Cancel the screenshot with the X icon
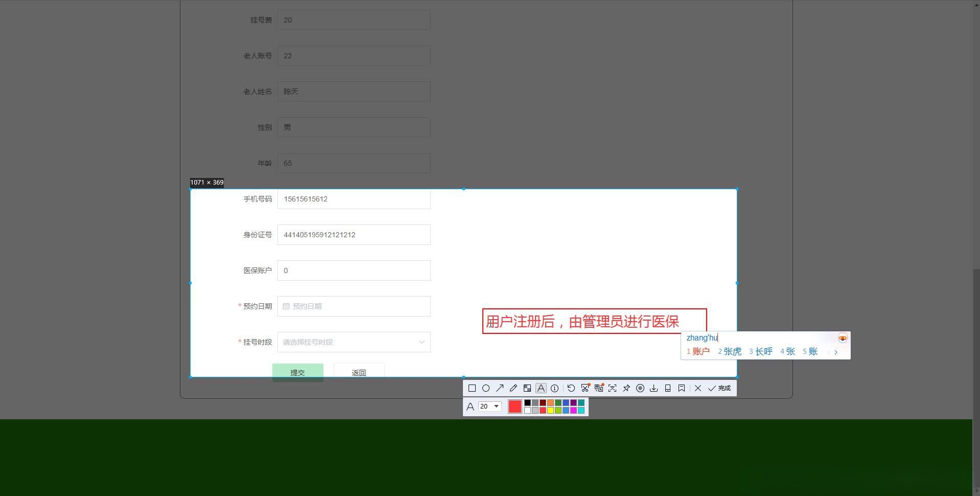 coord(698,388)
